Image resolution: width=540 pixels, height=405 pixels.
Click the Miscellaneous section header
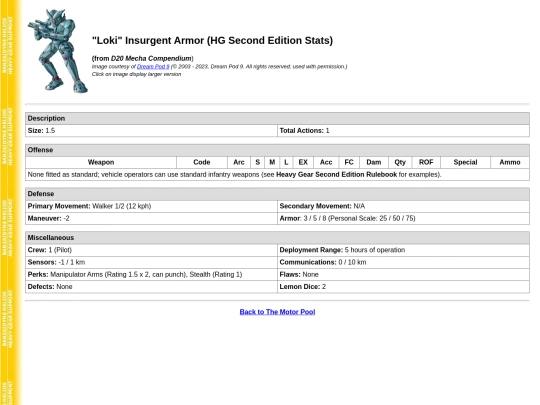coord(277,238)
